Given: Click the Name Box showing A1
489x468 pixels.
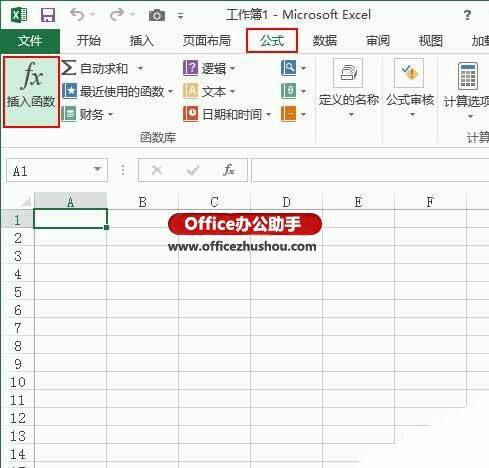Looking at the screenshot, I should pyautogui.click(x=50, y=171).
